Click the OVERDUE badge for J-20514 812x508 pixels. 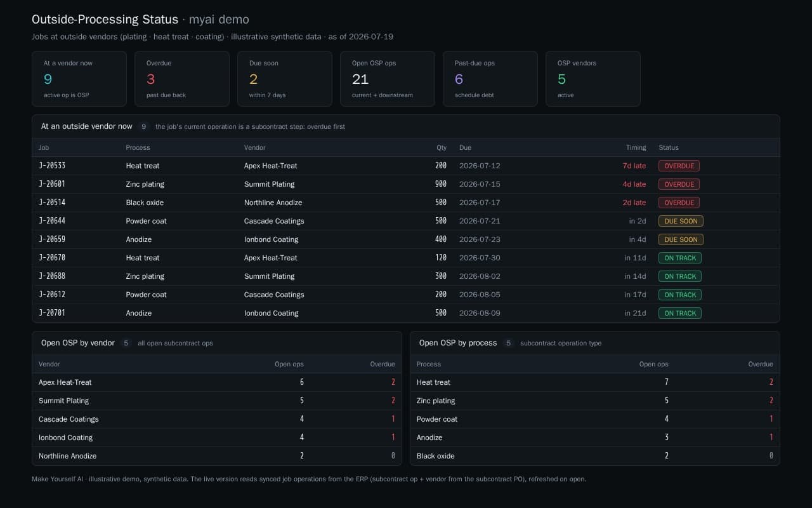[x=679, y=203]
